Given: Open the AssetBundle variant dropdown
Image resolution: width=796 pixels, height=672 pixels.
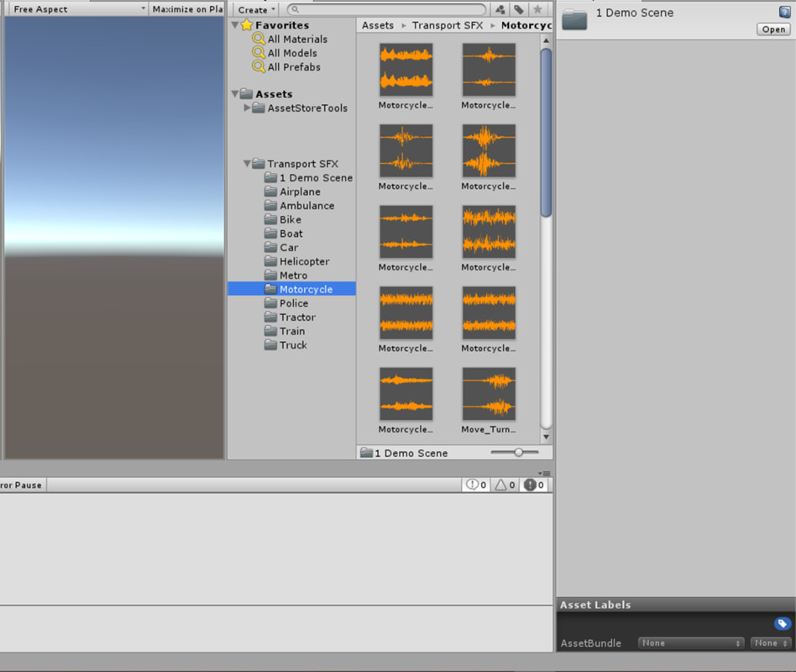Looking at the screenshot, I should coord(771,643).
